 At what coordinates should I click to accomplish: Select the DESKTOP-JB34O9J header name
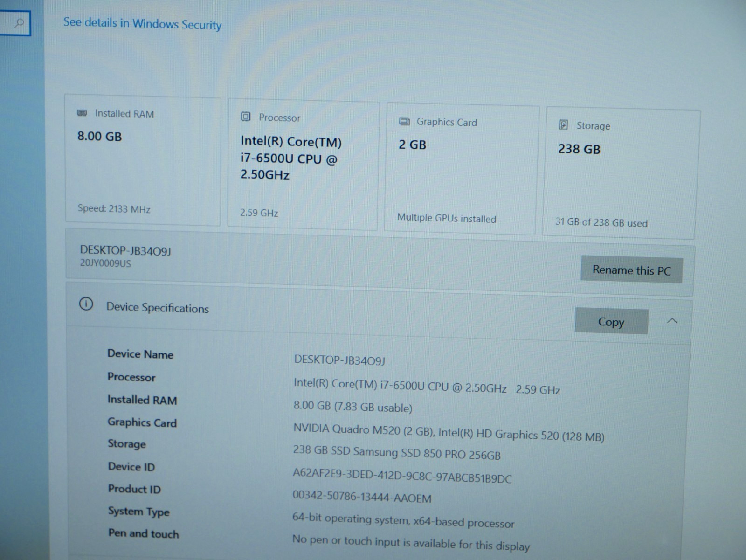click(x=125, y=250)
